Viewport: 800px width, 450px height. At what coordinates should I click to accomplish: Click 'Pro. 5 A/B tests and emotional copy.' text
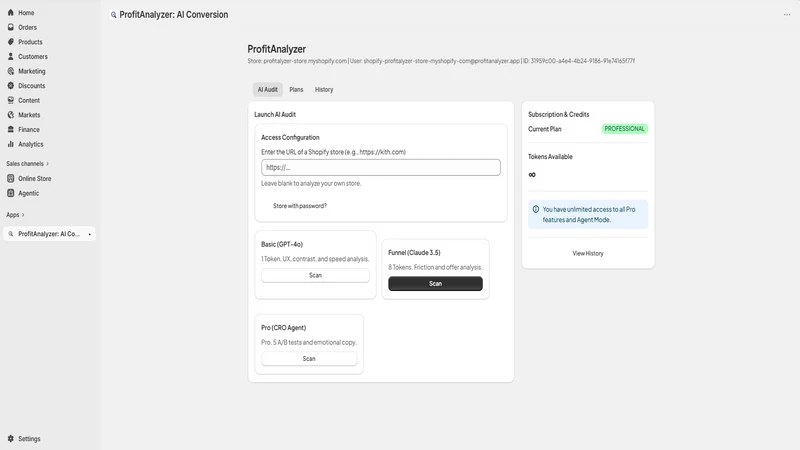point(309,342)
